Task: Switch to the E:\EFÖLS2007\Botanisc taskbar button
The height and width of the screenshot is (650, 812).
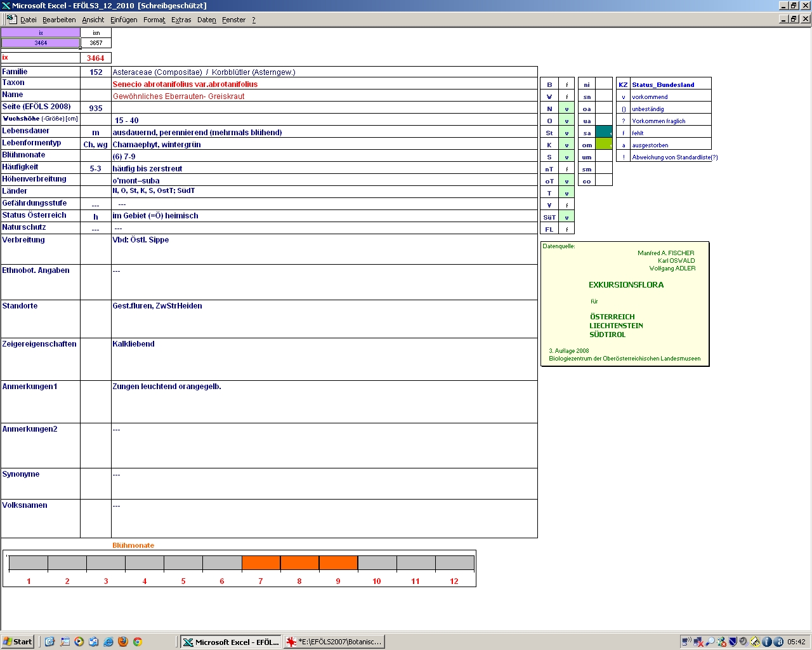Action: [334, 642]
